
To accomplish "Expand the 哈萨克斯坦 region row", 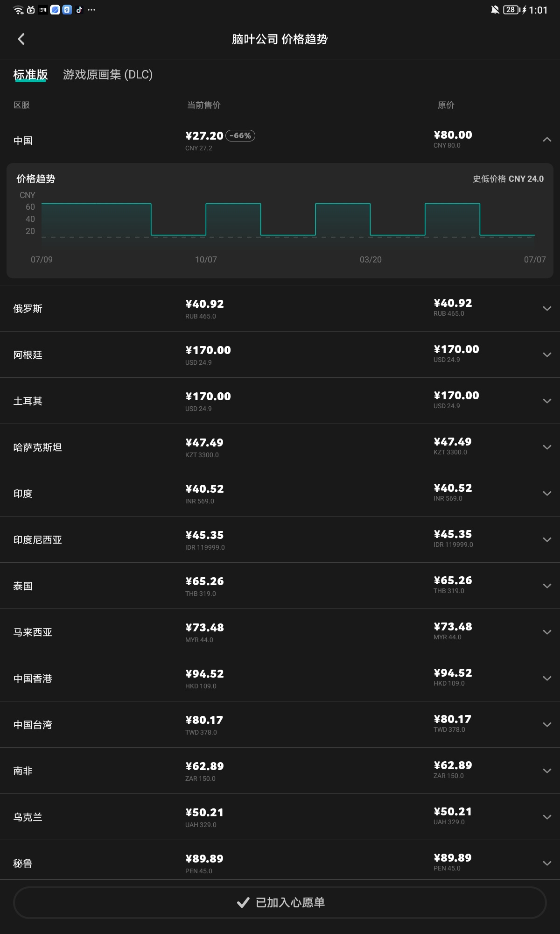I will click(547, 447).
